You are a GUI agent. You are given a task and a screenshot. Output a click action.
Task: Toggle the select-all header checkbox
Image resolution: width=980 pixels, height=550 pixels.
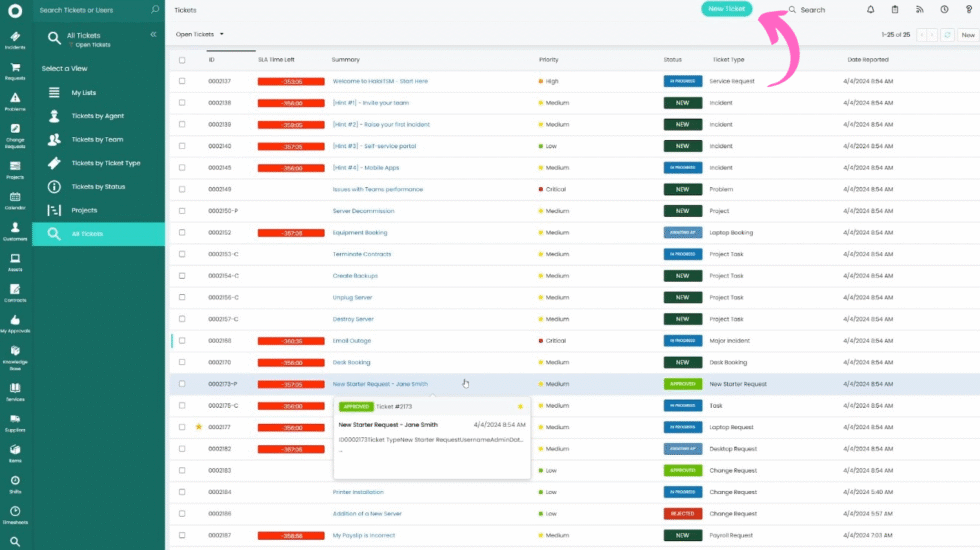182,60
